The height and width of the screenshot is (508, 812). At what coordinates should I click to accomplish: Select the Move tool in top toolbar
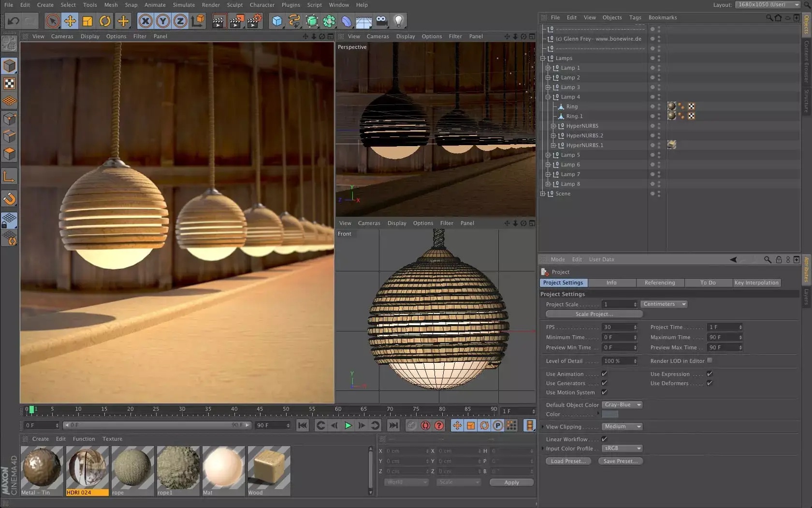coord(70,21)
